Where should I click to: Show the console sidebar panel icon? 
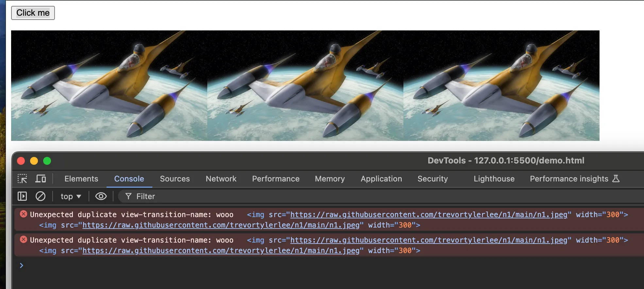click(22, 196)
